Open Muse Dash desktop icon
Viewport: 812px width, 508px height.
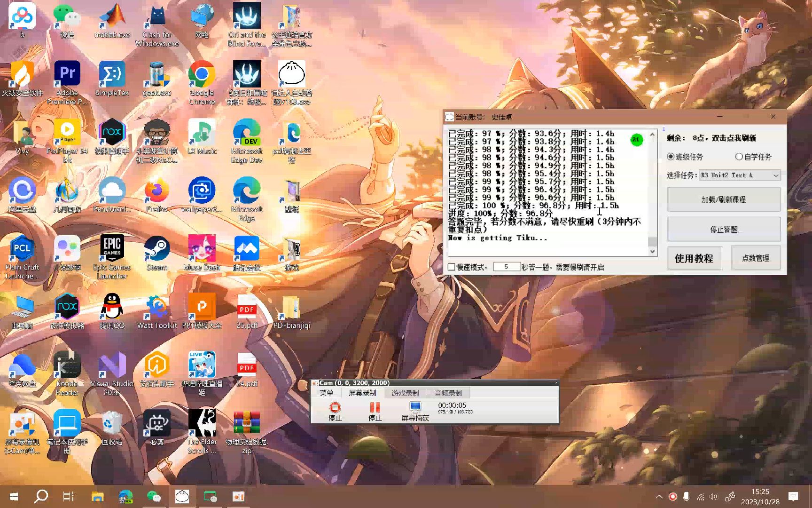[x=202, y=254]
